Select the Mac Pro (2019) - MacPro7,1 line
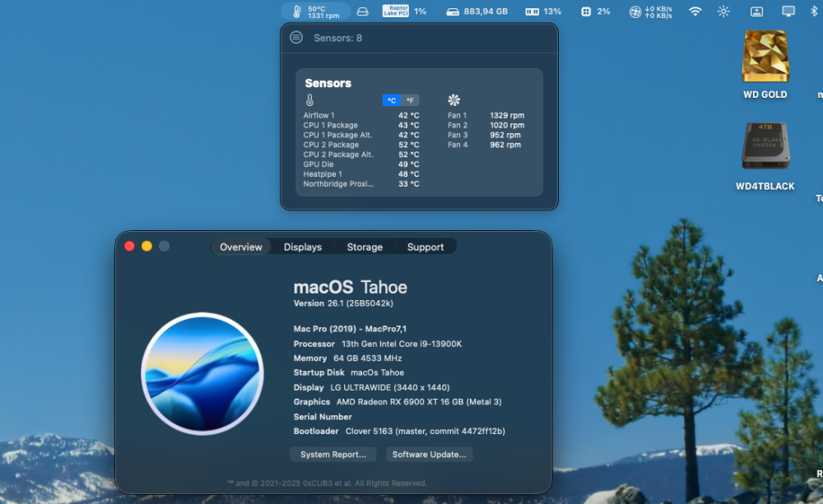823x504 pixels. (x=350, y=329)
